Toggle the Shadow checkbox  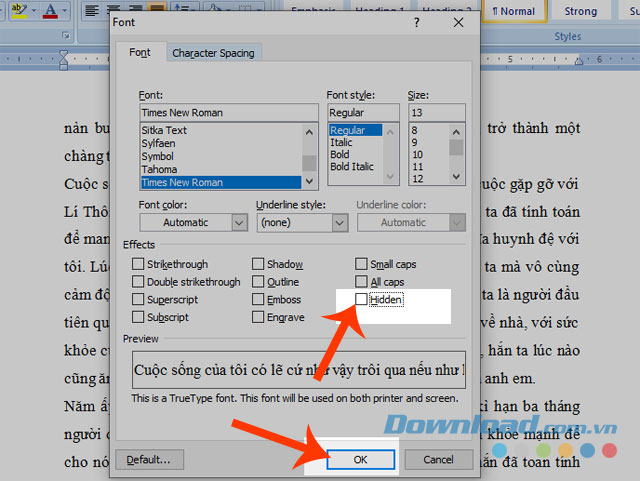(x=258, y=264)
